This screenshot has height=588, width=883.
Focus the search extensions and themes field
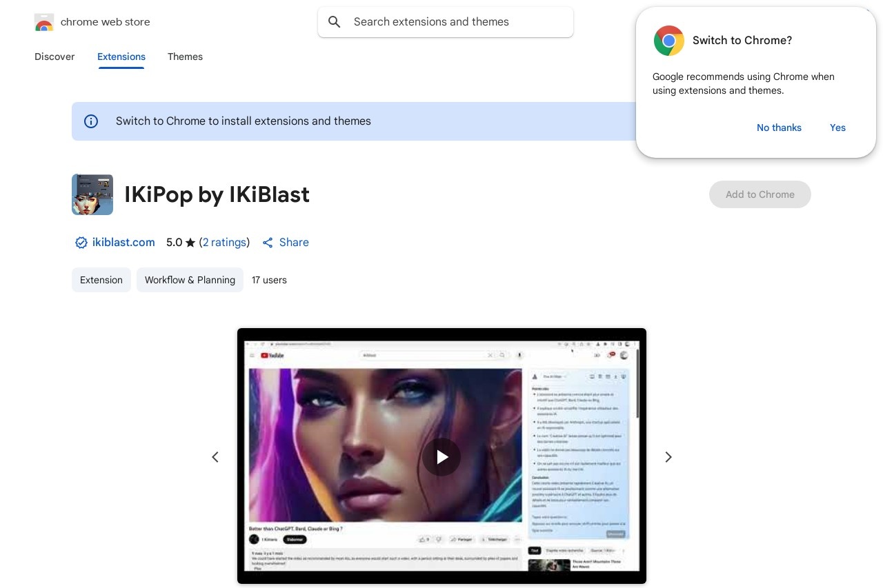(446, 22)
